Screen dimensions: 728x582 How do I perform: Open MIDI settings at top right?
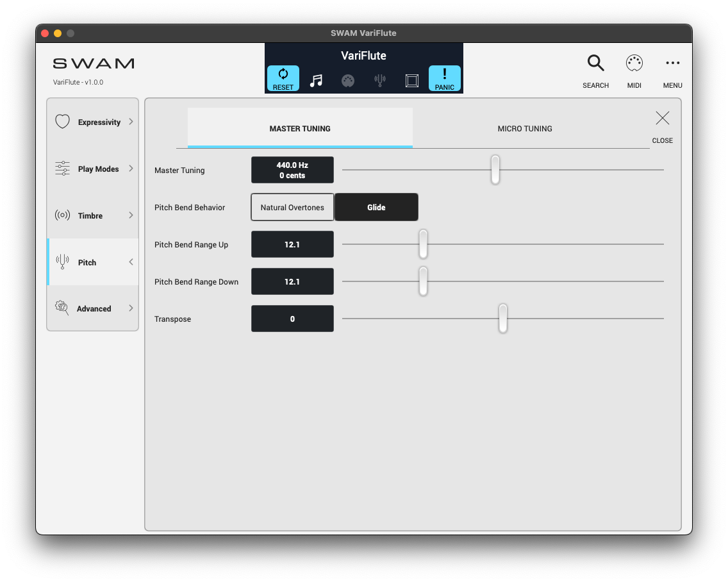[x=634, y=63]
